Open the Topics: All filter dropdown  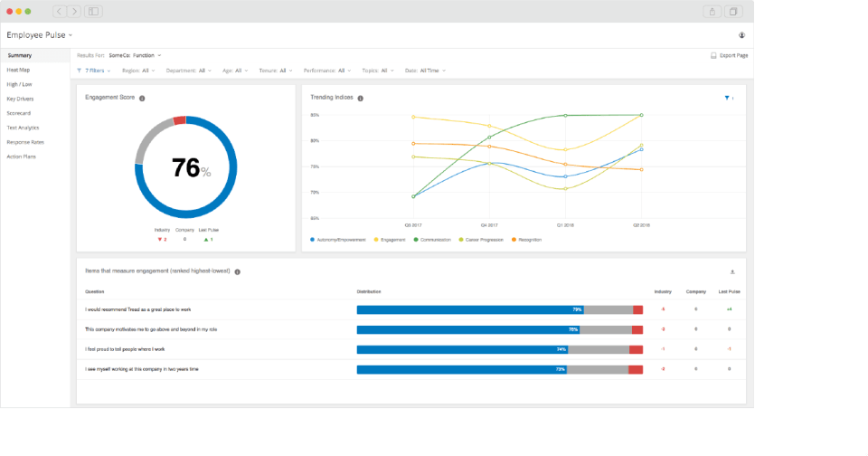point(378,71)
